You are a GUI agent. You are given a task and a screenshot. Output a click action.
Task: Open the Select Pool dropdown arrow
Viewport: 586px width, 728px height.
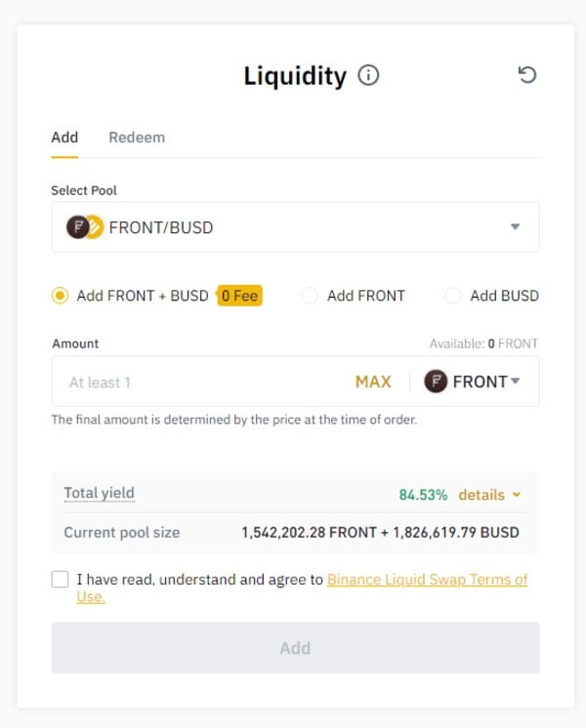pyautogui.click(x=516, y=227)
